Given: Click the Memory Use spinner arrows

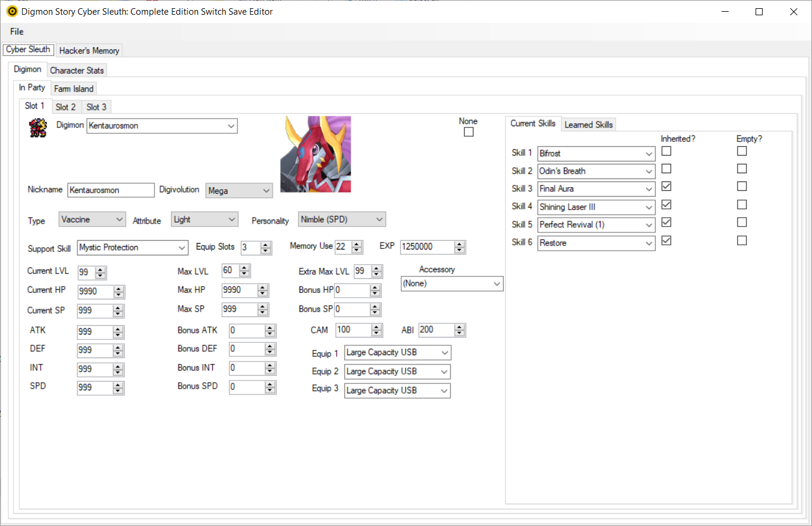Looking at the screenshot, I should tap(357, 247).
